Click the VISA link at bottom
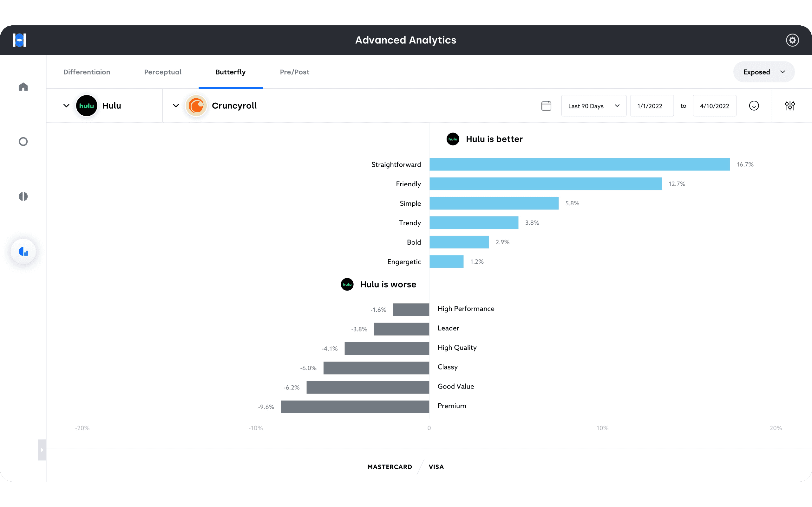This screenshot has width=812, height=507. pyautogui.click(x=436, y=467)
